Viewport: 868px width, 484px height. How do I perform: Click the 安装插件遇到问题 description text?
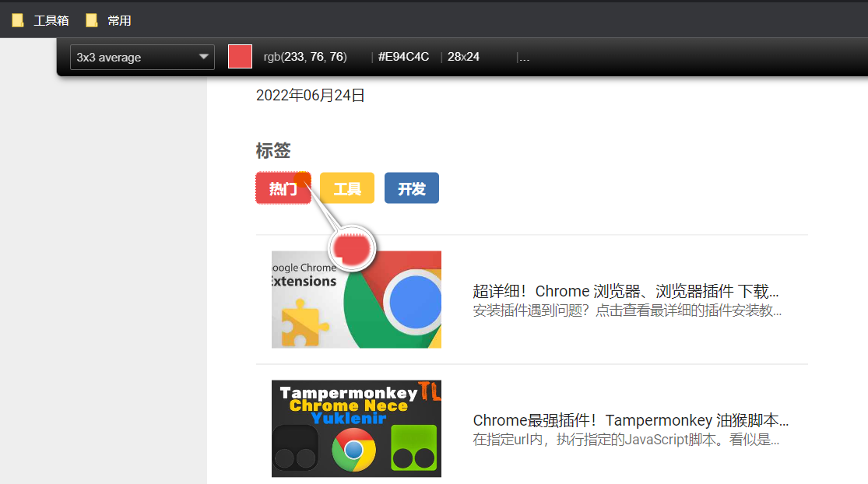point(627,310)
